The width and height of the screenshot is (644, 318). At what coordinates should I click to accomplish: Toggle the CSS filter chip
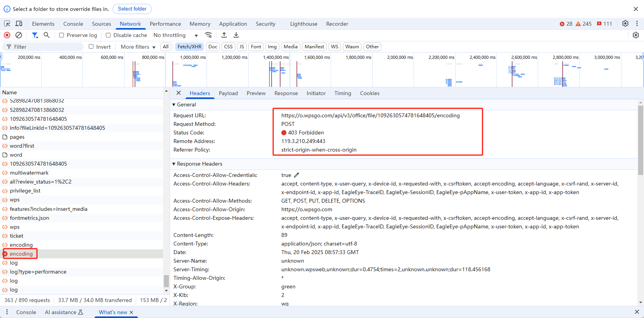coord(228,46)
